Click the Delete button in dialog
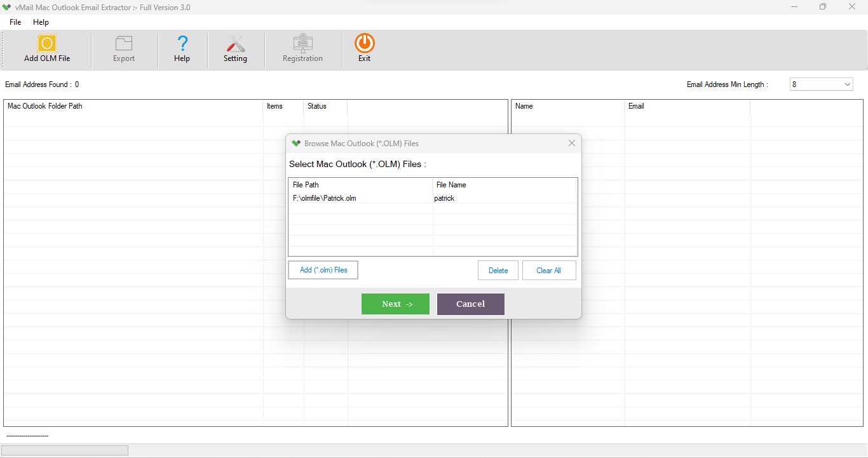868x458 pixels. (x=498, y=271)
